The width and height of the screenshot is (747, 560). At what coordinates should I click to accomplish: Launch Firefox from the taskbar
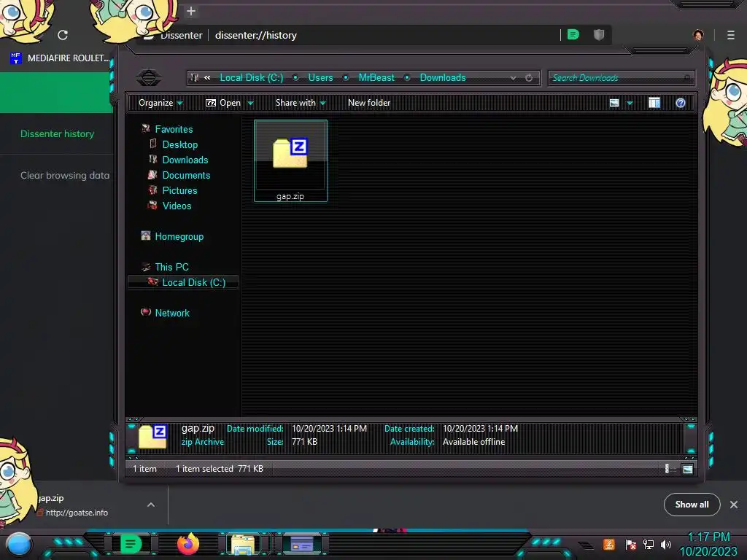187,544
